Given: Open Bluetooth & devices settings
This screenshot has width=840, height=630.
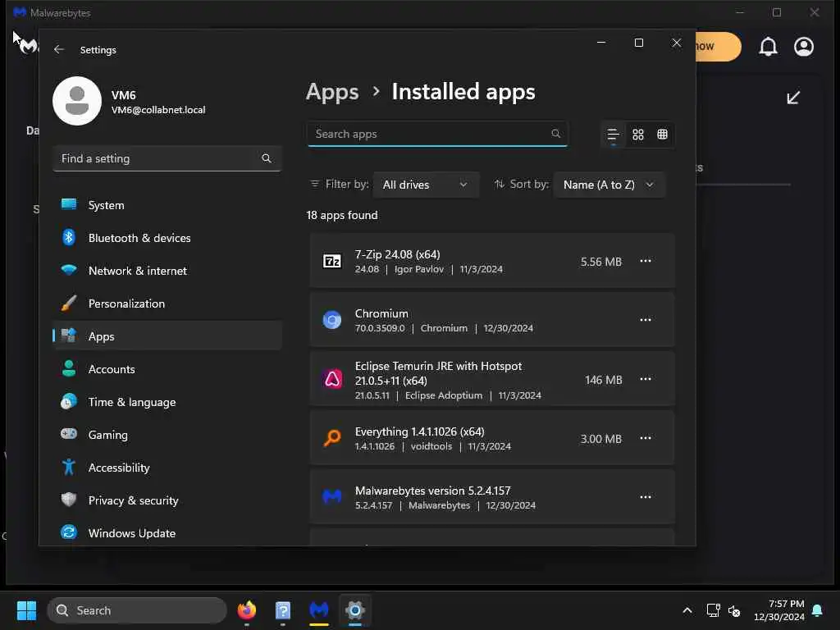Looking at the screenshot, I should [x=167, y=238].
